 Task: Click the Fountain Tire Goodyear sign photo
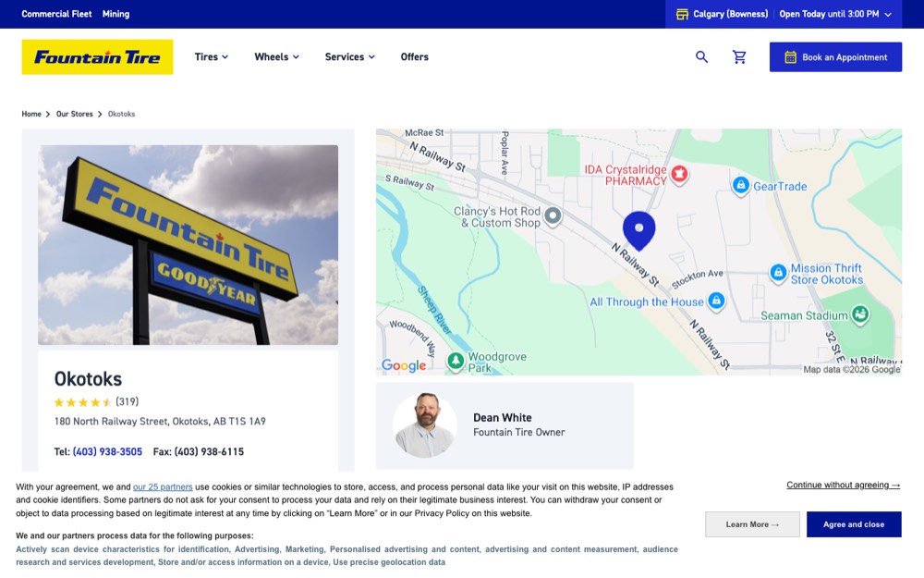coord(188,245)
